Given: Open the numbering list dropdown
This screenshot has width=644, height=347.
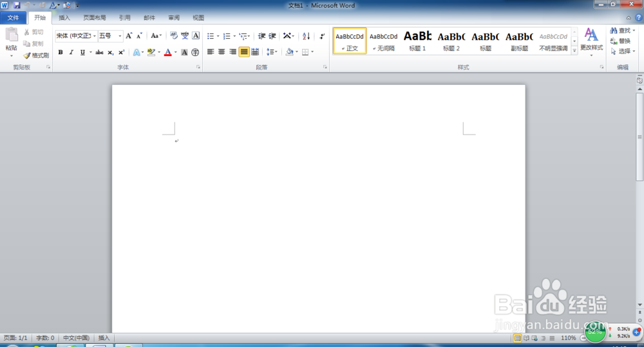Looking at the screenshot, I should click(x=234, y=36).
